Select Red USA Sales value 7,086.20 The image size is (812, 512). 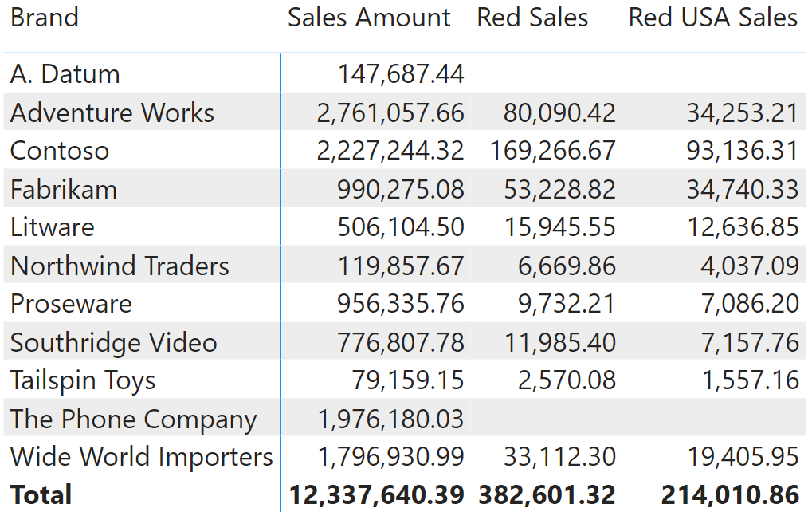pos(750,304)
